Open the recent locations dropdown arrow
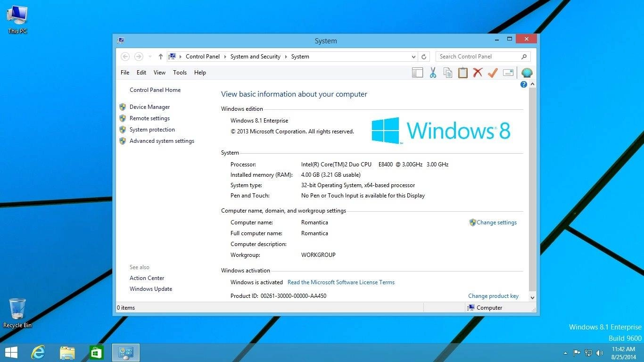Viewport: 644px width, 362px height. [150, 57]
